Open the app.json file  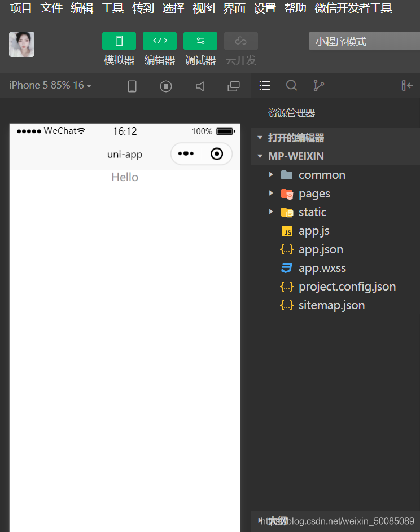coord(321,250)
